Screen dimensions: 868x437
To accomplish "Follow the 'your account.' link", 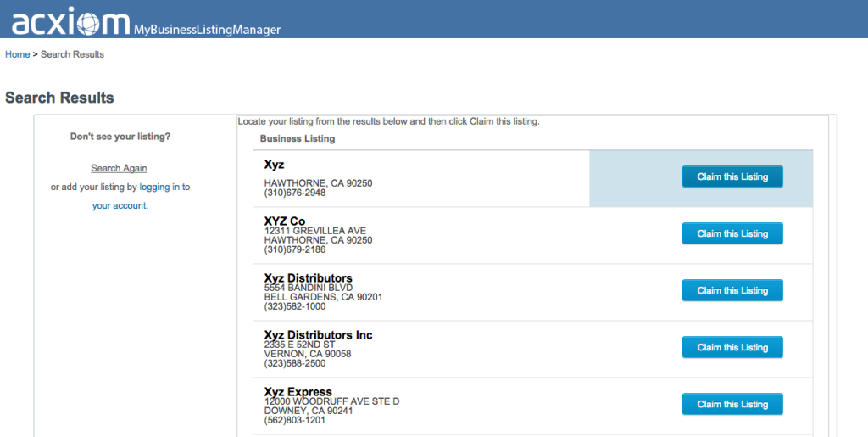I will click(120, 205).
